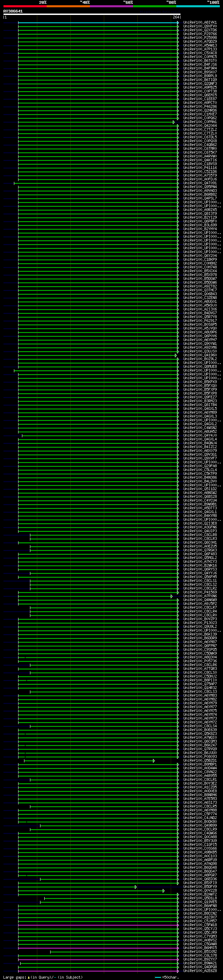Click the cyan alignment bar for UniRef100_A8IVK1
This screenshot has height=980, width=223.
98,23
